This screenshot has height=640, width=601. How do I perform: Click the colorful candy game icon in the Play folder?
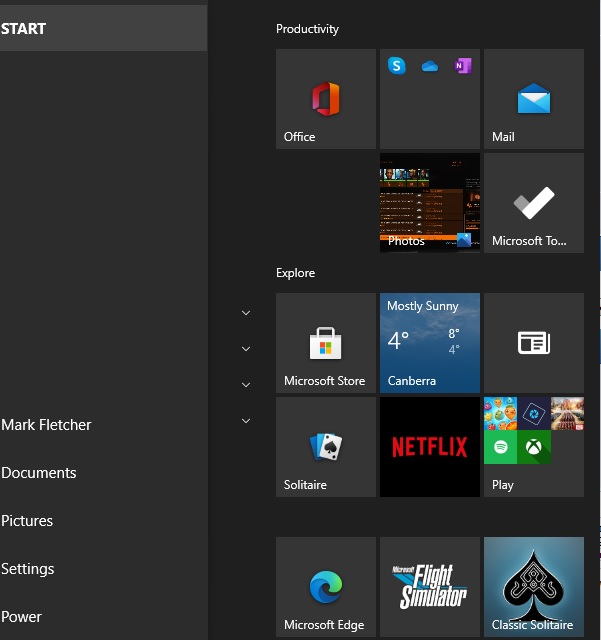(501, 413)
